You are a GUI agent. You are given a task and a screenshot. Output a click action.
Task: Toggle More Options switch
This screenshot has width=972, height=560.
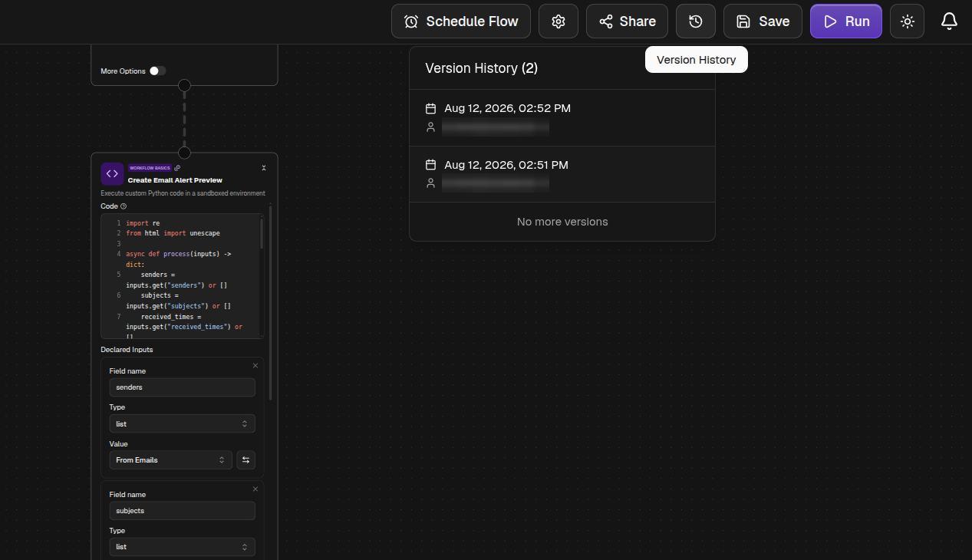pyautogui.click(x=157, y=71)
